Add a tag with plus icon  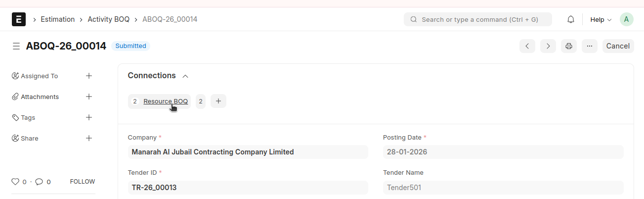click(x=89, y=117)
